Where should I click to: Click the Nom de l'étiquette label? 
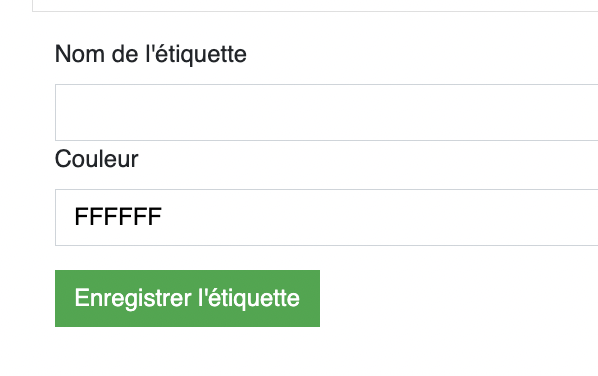point(151,54)
